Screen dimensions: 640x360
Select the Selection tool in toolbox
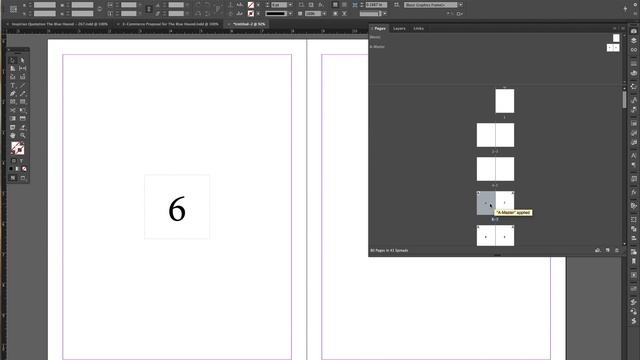[x=13, y=60]
